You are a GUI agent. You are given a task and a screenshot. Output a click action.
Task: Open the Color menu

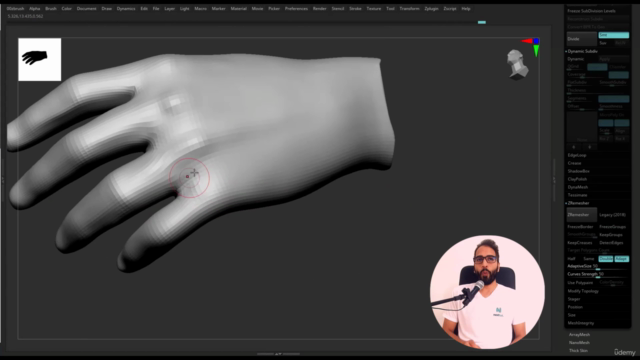click(67, 9)
